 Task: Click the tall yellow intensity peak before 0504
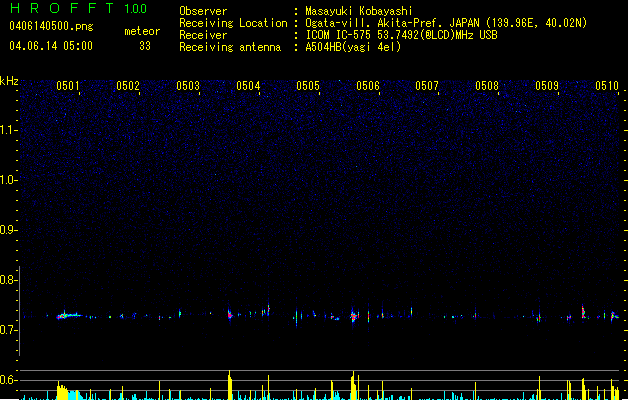tap(229, 385)
